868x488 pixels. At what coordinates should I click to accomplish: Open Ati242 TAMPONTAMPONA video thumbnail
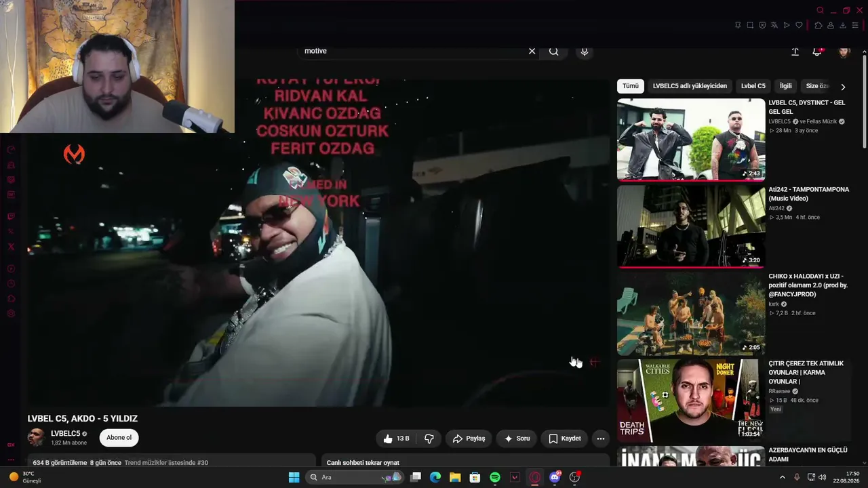click(691, 227)
